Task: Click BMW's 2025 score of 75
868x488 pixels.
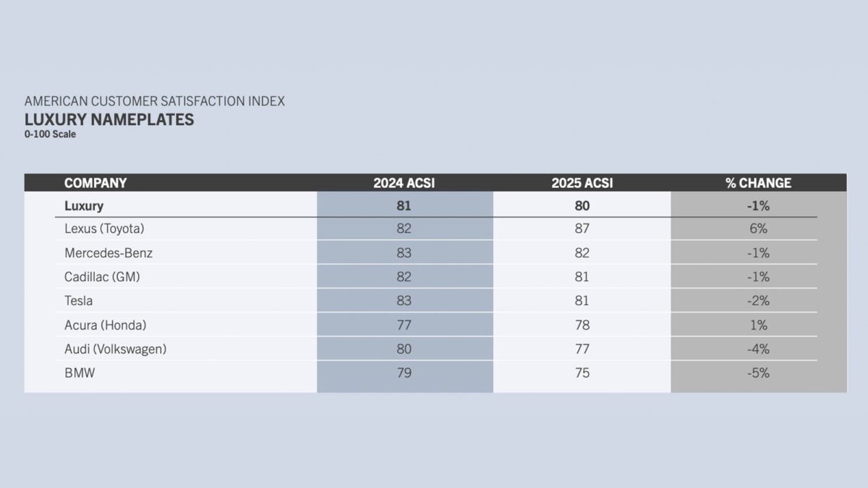Action: pyautogui.click(x=582, y=373)
